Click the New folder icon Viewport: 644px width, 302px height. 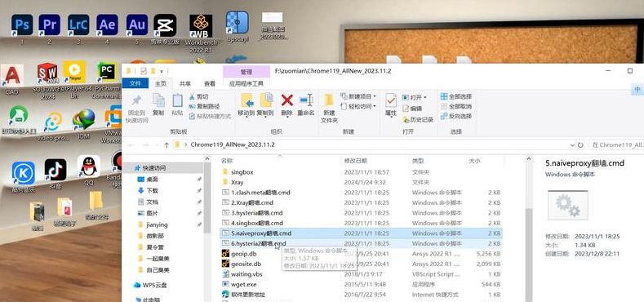pyautogui.click(x=329, y=100)
